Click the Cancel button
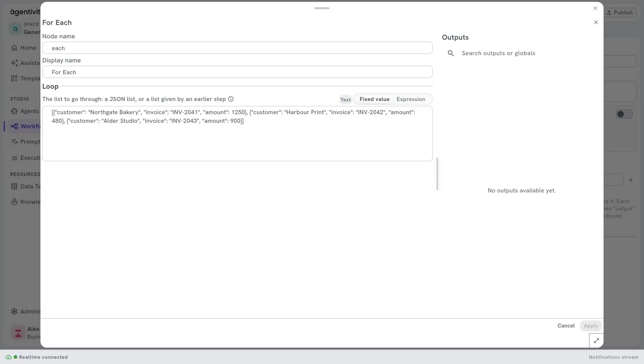 [566, 326]
